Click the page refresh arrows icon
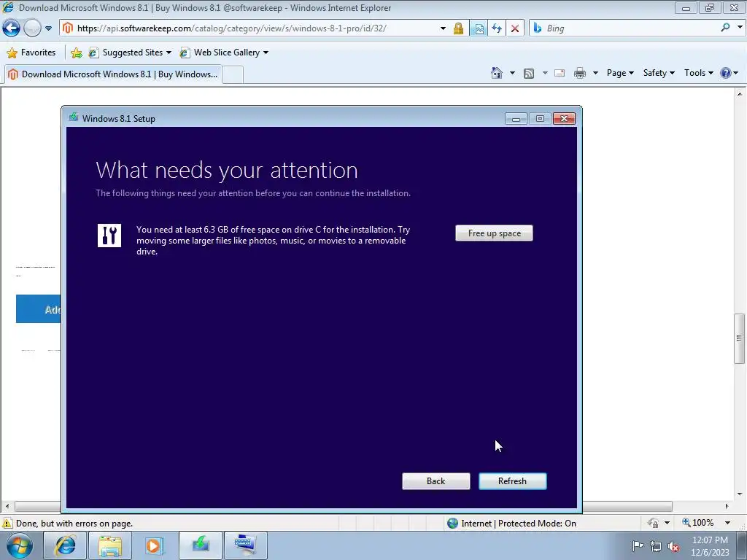 pyautogui.click(x=497, y=28)
